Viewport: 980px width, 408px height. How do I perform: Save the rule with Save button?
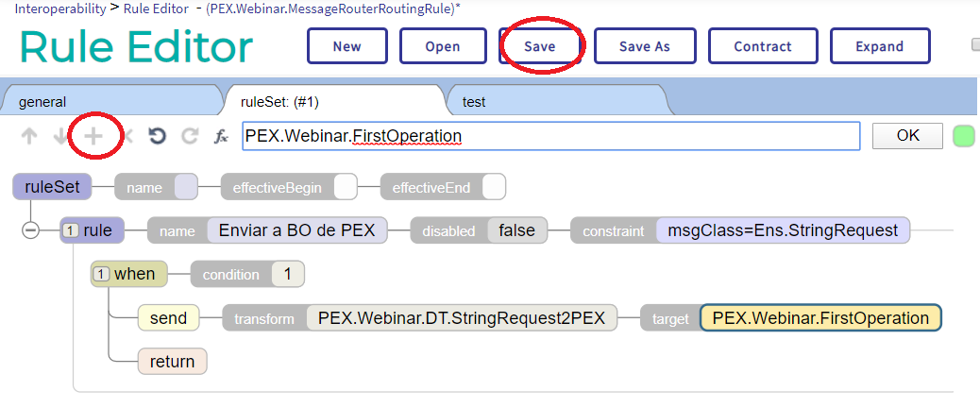tap(540, 46)
